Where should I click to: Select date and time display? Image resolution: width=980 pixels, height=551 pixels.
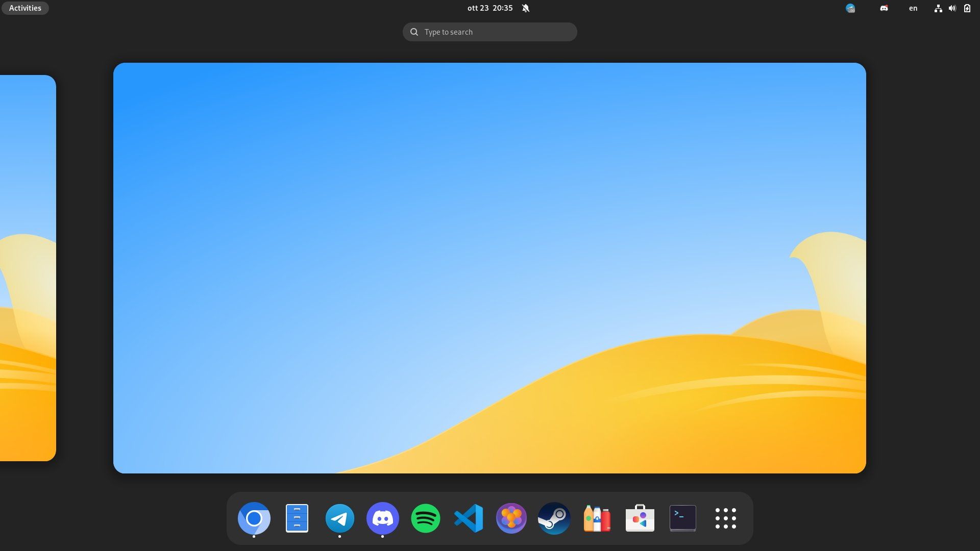pyautogui.click(x=490, y=8)
